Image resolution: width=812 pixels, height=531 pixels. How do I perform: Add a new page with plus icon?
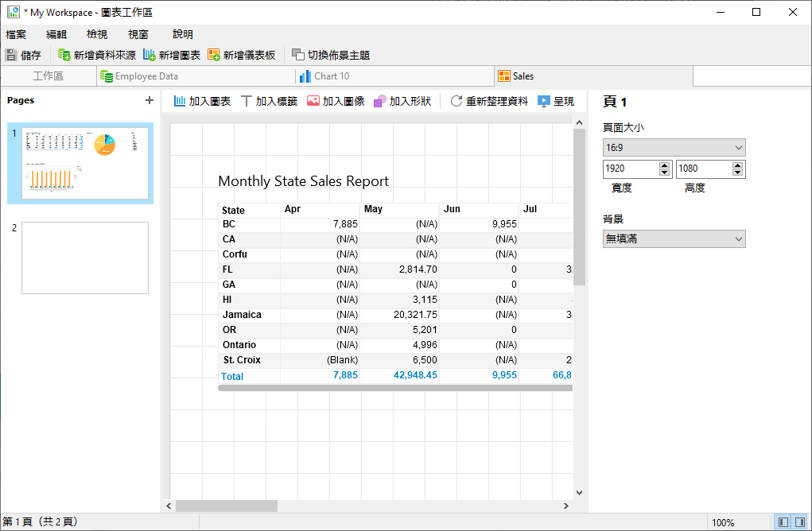149,100
